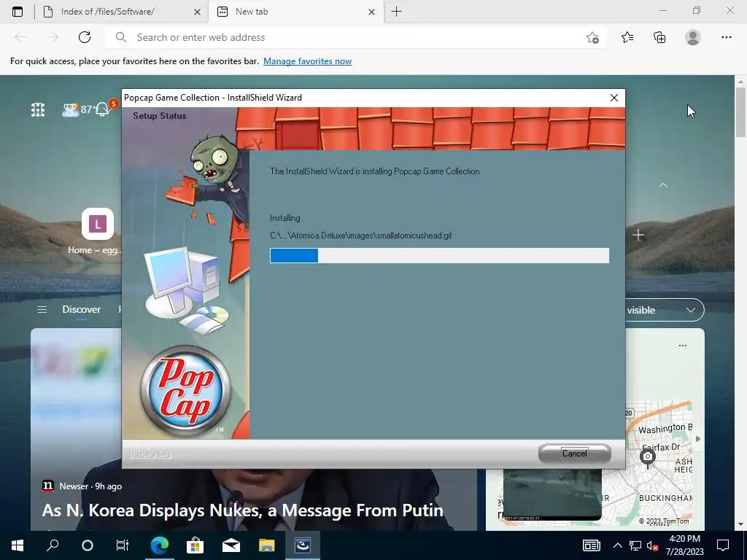The height and width of the screenshot is (560, 747).
Task: Open more options on the map card
Action: tap(683, 346)
